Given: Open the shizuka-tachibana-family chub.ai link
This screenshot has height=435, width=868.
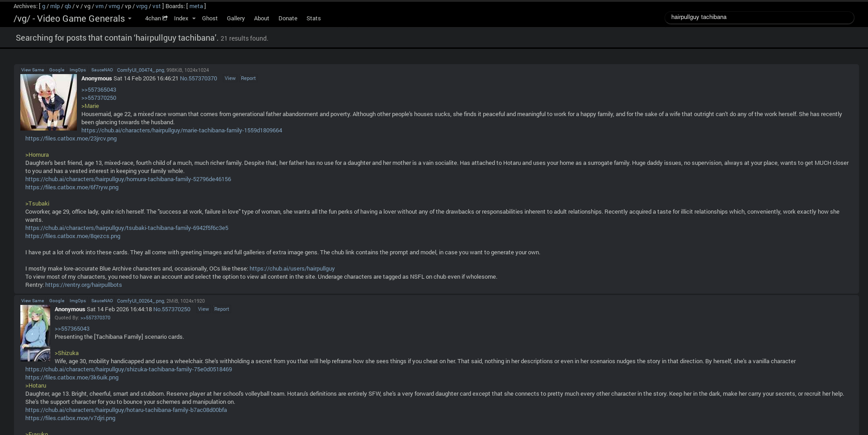Looking at the screenshot, I should 128,370.
